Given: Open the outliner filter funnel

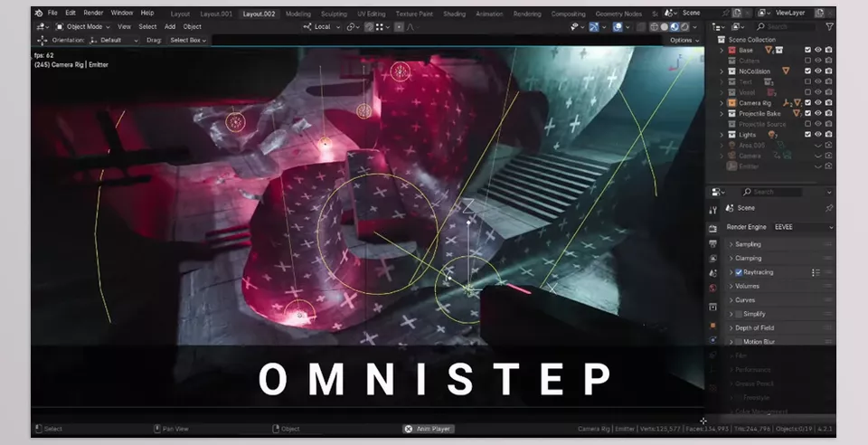Looking at the screenshot, I should [829, 26].
